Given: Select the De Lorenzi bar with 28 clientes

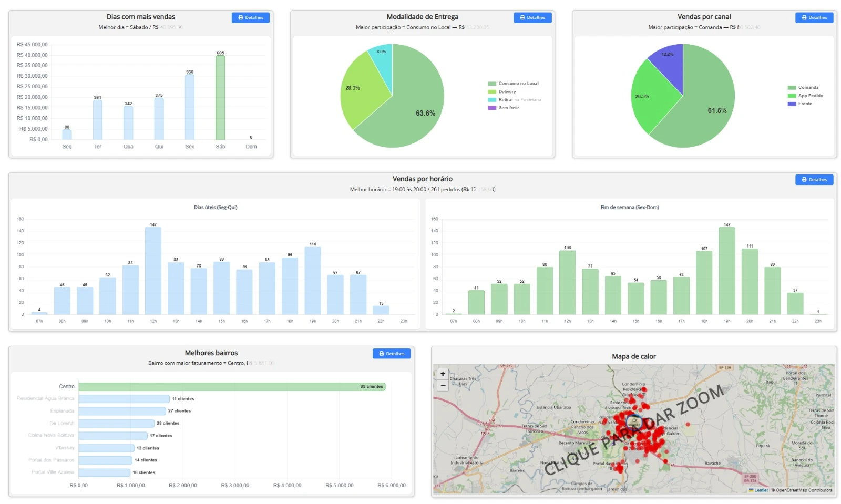Looking at the screenshot, I should click(117, 424).
